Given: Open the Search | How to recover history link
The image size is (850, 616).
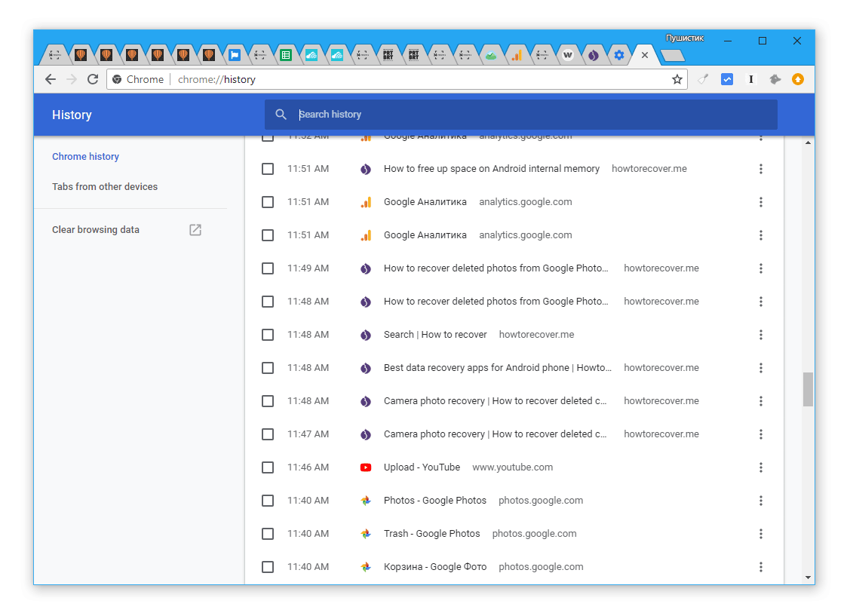Looking at the screenshot, I should pos(435,335).
